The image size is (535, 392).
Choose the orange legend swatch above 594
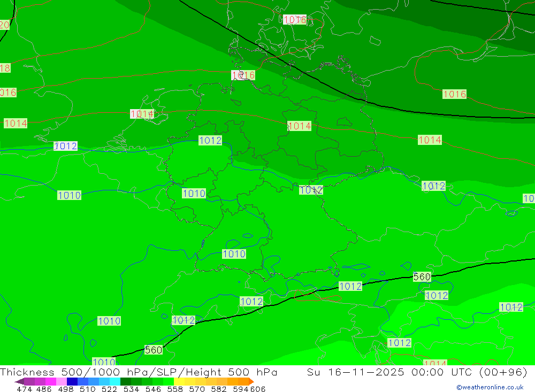(243, 381)
